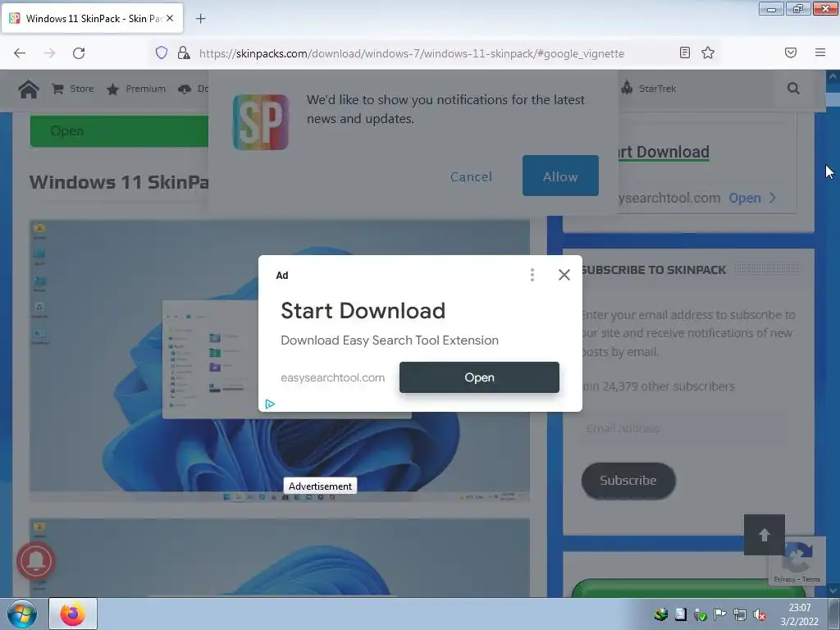Click the site search magnifier icon
Image resolution: width=840 pixels, height=630 pixels.
(793, 89)
